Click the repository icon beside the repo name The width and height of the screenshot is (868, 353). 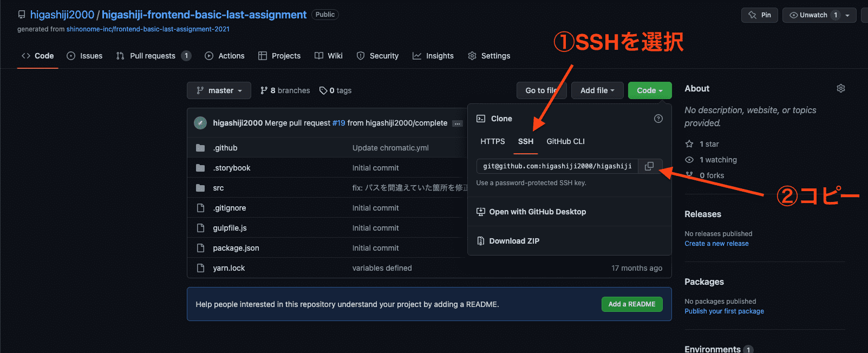pos(22,15)
